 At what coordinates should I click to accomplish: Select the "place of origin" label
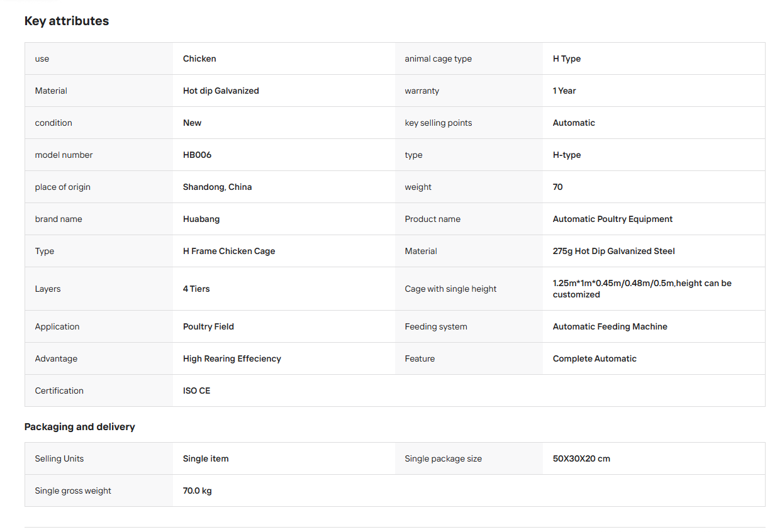coord(63,187)
